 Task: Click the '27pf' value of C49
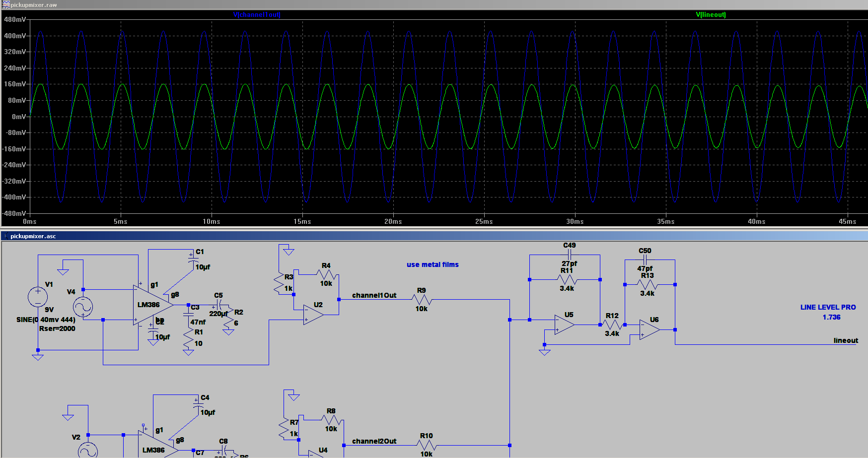pyautogui.click(x=570, y=263)
